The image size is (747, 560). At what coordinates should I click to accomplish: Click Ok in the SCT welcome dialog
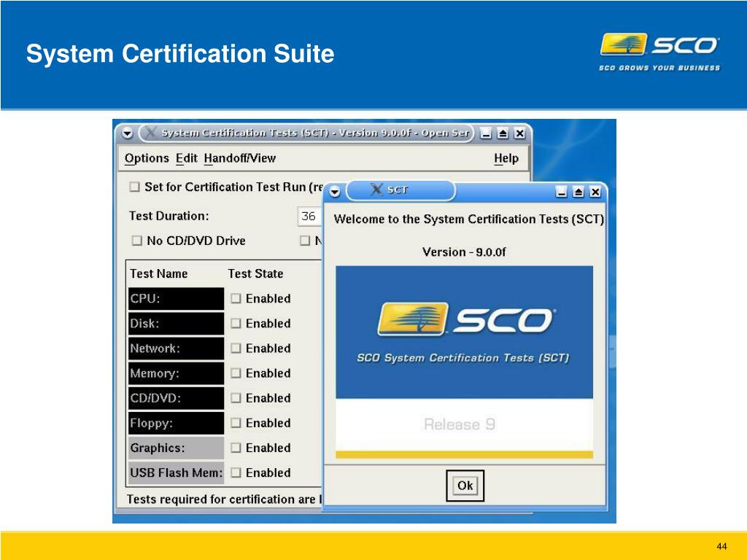(x=465, y=486)
